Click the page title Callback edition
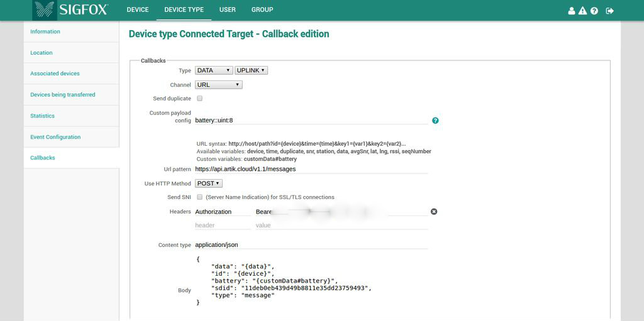Viewport: 644px width, 321px height. (x=229, y=34)
